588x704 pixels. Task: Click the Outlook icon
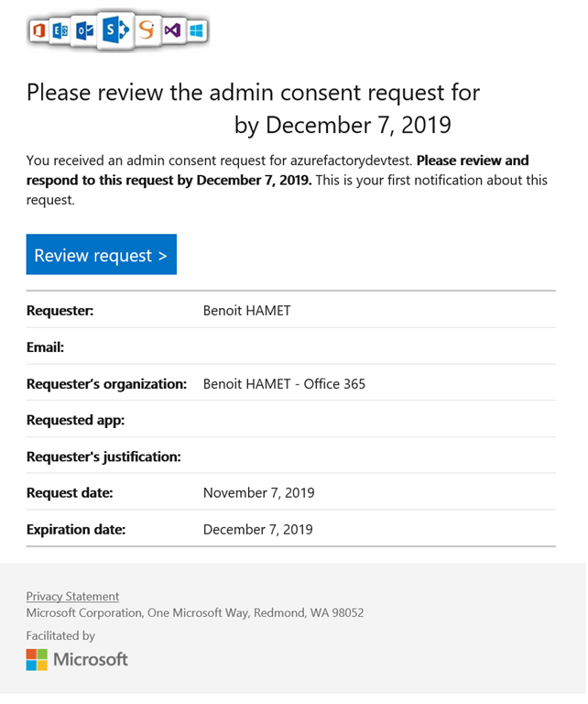85,32
